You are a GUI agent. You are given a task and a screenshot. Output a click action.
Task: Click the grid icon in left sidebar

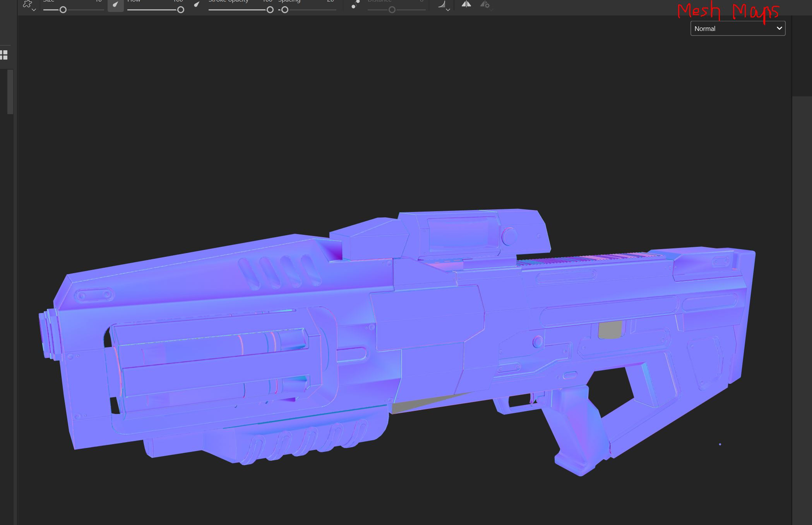click(4, 55)
